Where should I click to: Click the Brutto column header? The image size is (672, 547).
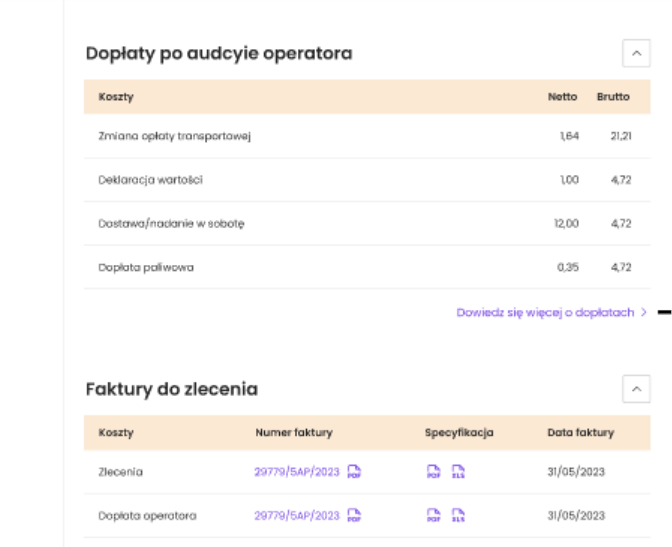click(x=613, y=97)
